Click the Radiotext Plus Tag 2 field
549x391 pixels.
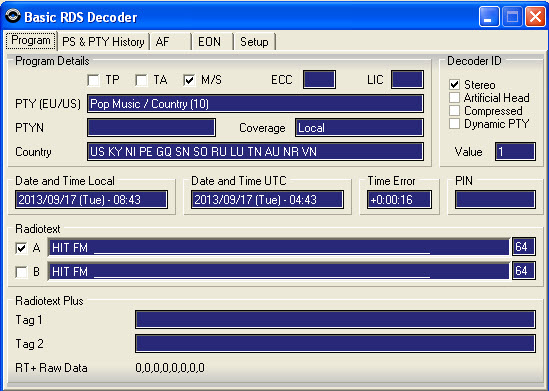click(335, 343)
